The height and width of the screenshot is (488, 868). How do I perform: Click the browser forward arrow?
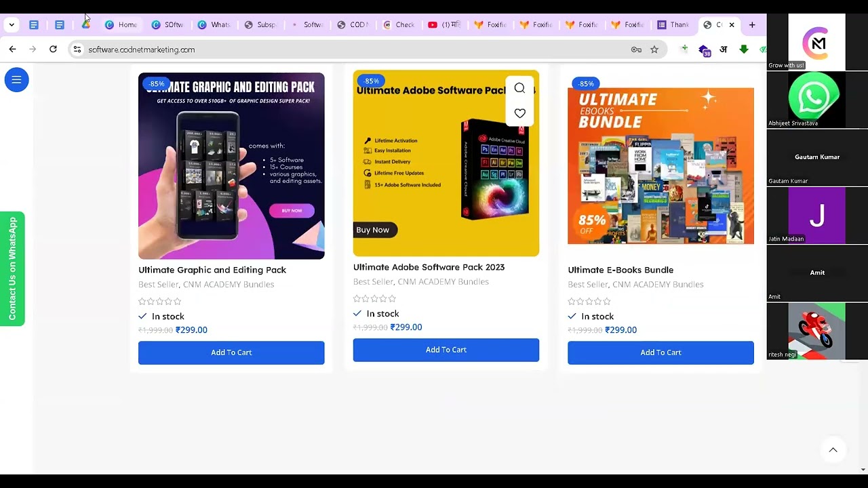pos(33,49)
